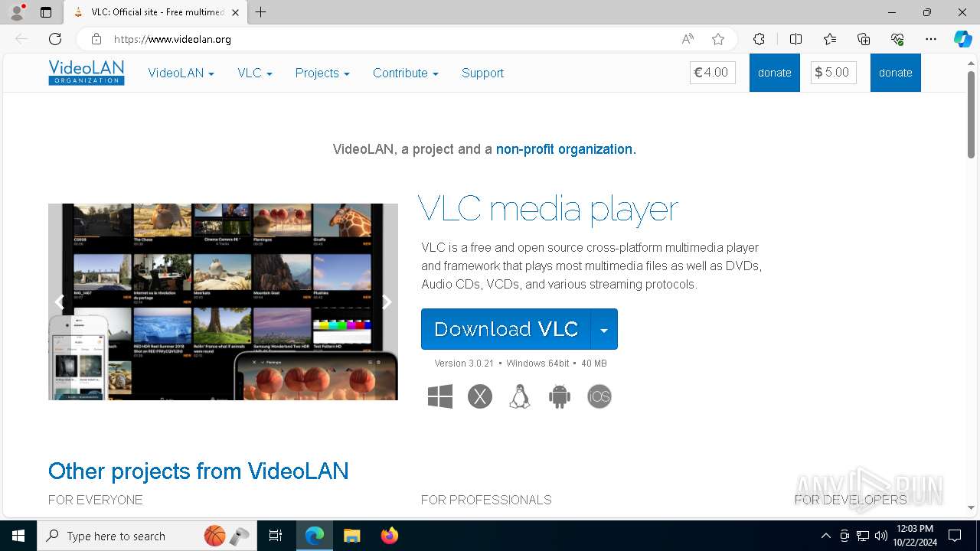Click the Download VLC button

point(506,329)
